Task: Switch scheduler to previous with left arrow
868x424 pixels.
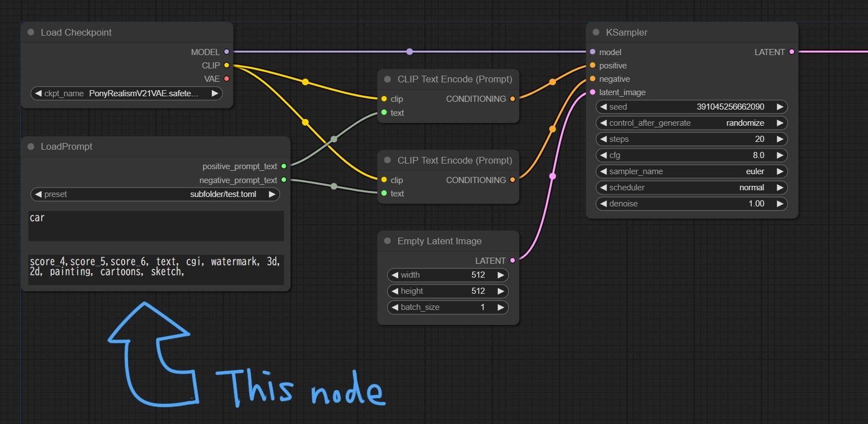Action: coord(603,188)
